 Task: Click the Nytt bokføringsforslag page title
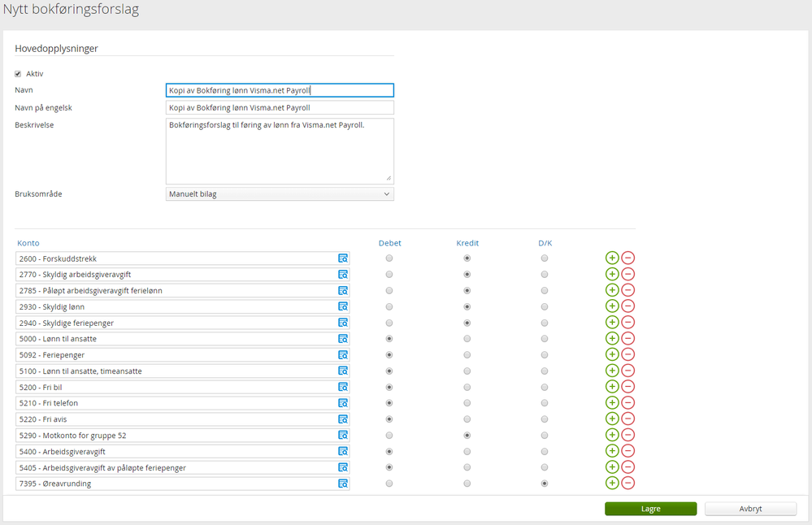click(71, 9)
